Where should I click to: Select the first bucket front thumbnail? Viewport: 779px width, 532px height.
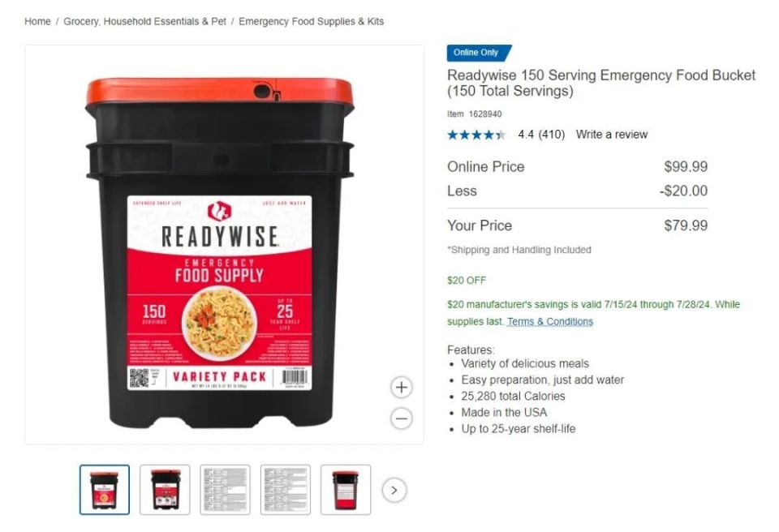coord(105,490)
